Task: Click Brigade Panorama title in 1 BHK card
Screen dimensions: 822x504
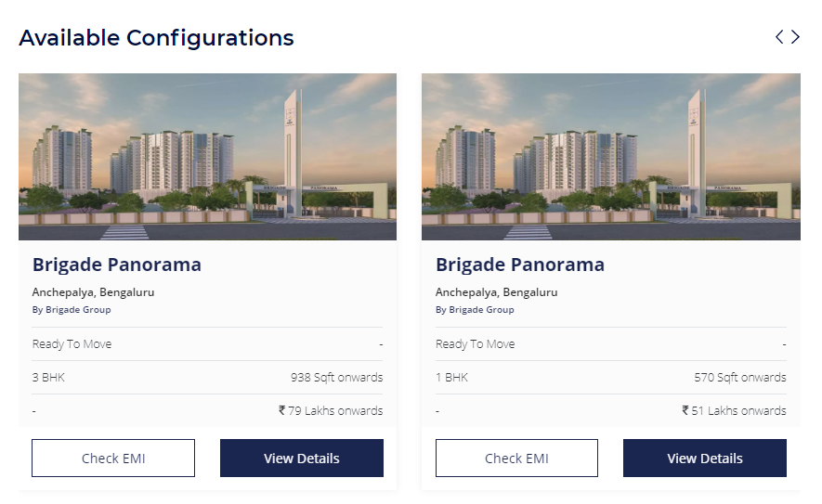Action: pos(520,265)
